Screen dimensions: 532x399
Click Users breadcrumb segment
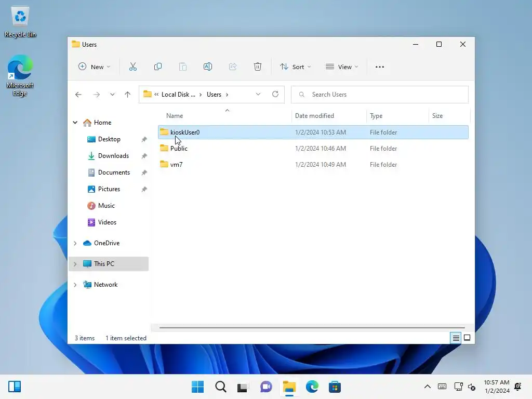coord(214,95)
